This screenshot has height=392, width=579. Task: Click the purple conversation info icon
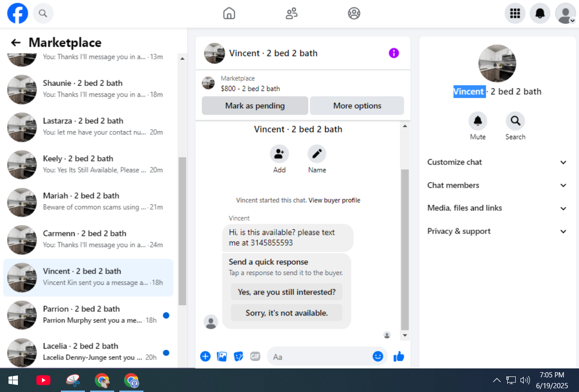(394, 53)
